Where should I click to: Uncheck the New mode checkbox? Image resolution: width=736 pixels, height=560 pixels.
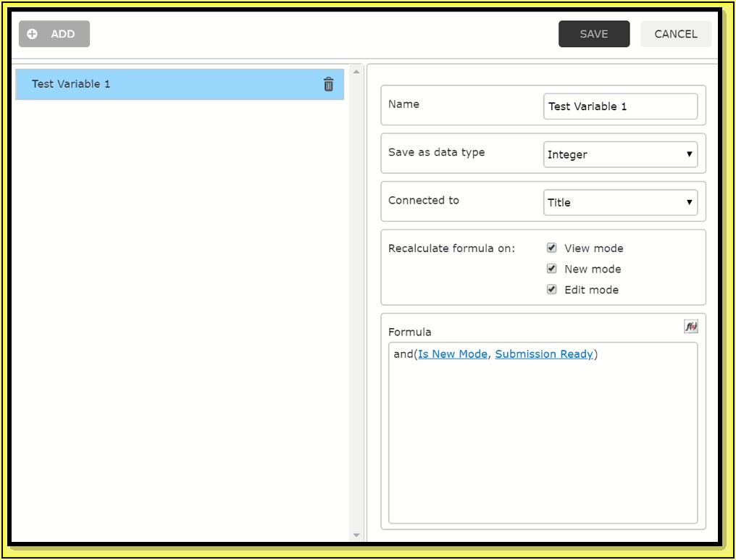point(551,269)
